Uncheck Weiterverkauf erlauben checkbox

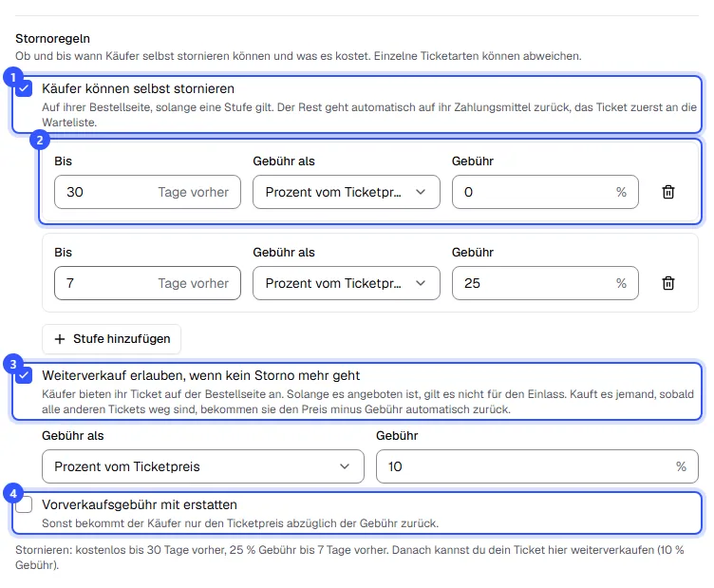24,375
